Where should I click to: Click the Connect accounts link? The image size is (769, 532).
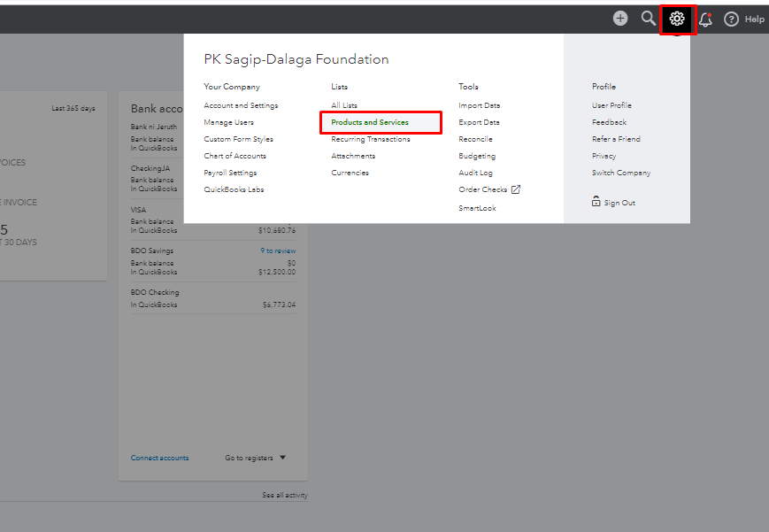tap(159, 458)
